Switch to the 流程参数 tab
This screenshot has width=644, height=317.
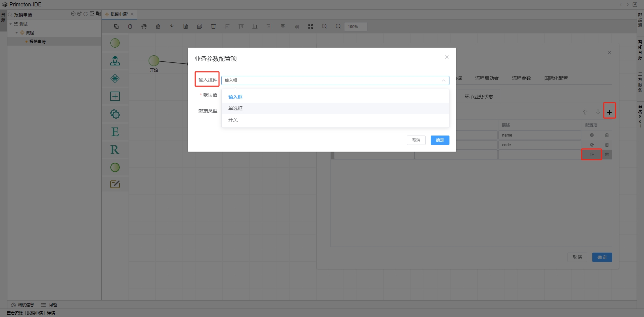click(521, 78)
